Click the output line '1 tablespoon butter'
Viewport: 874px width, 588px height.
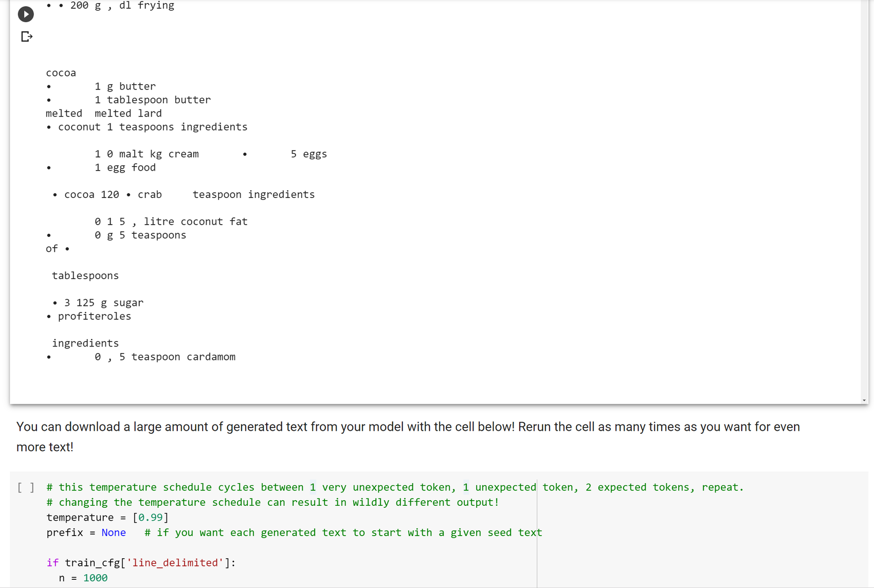pyautogui.click(x=152, y=100)
